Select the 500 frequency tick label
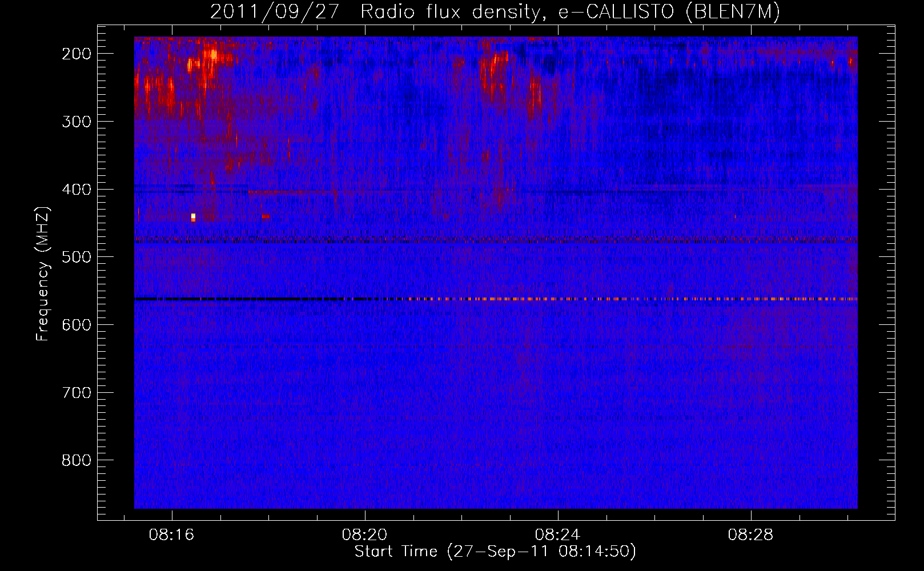 click(77, 257)
